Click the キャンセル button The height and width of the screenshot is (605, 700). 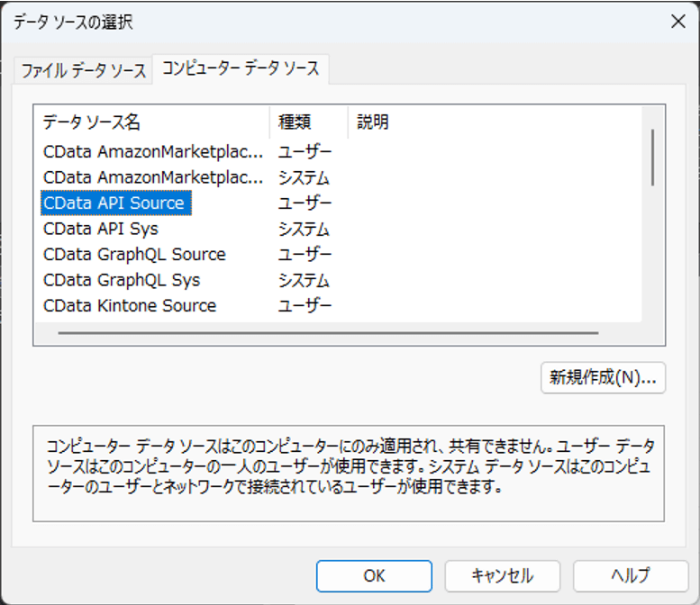coord(502,576)
